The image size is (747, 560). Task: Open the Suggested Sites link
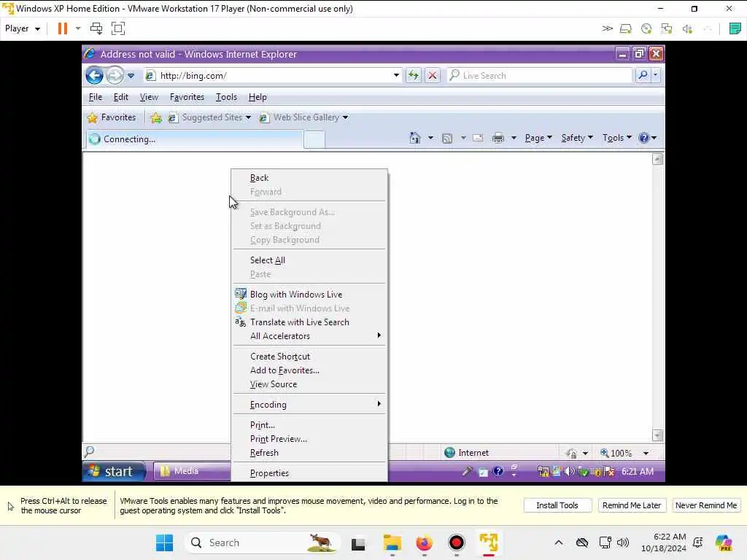click(209, 117)
